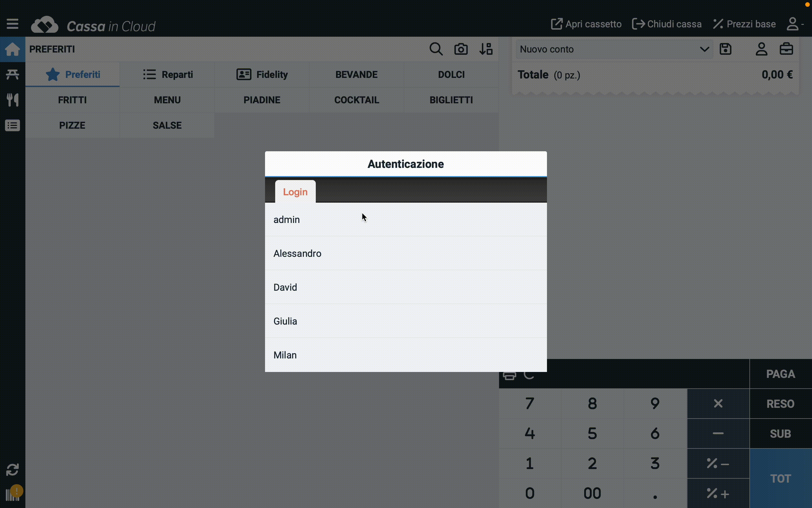Click the keypad decimal point key
Image resolution: width=812 pixels, height=508 pixels.
655,493
